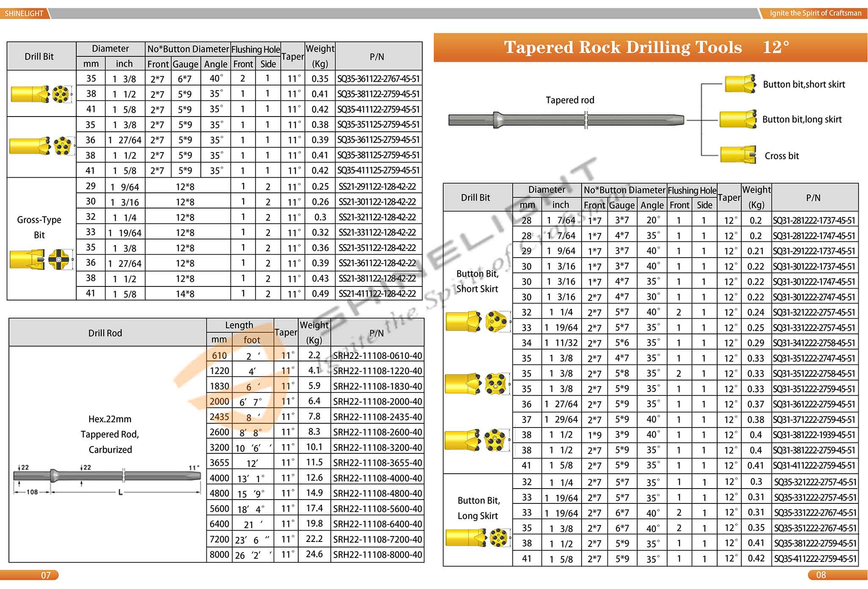Click the Cross bit image

pyautogui.click(x=738, y=155)
